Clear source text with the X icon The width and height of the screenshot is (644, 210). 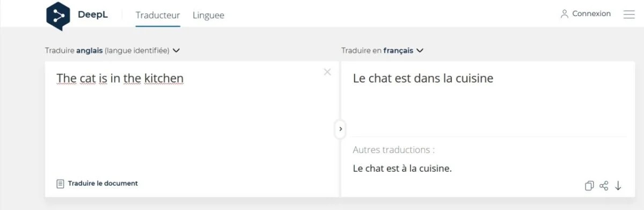coord(327,72)
